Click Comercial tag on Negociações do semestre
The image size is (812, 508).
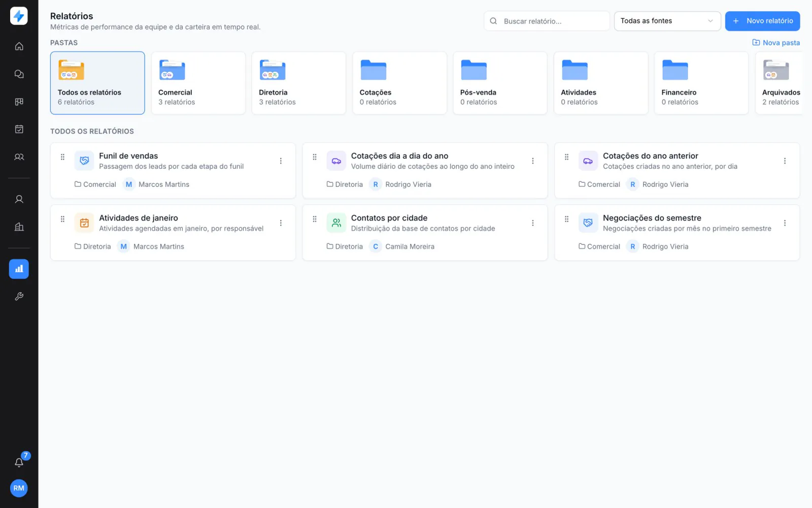point(599,246)
